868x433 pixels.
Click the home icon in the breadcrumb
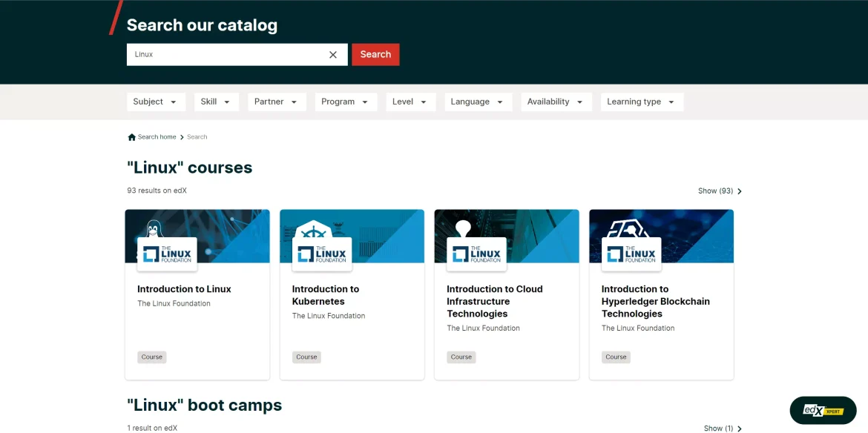click(x=132, y=137)
